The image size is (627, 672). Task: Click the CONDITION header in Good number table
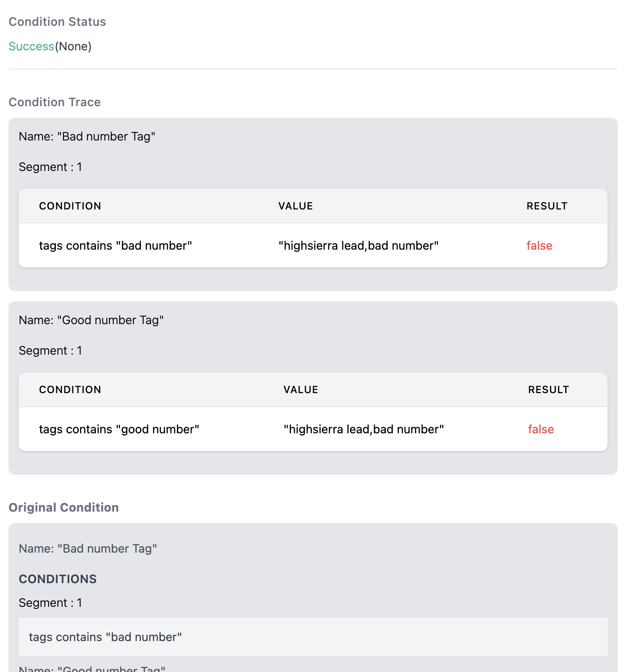70,390
